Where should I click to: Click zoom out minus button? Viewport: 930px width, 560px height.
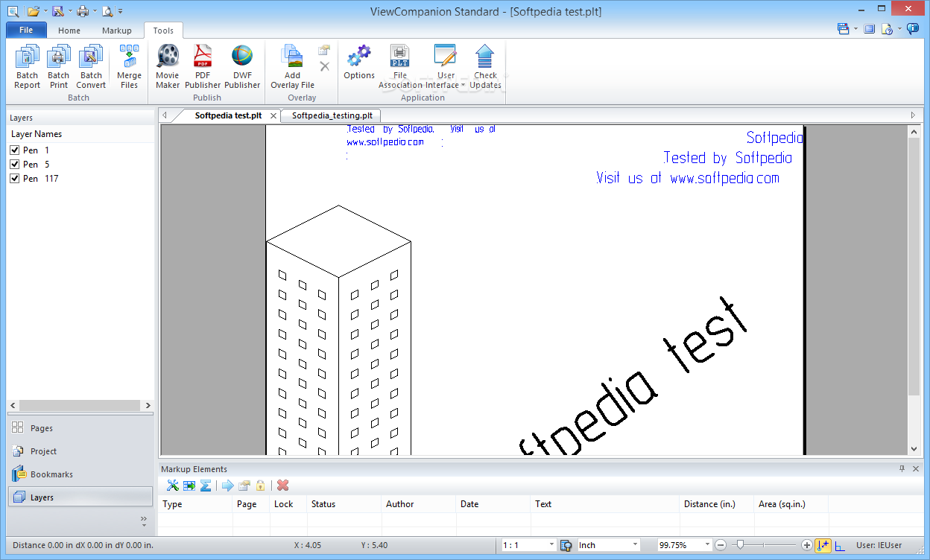click(x=721, y=545)
